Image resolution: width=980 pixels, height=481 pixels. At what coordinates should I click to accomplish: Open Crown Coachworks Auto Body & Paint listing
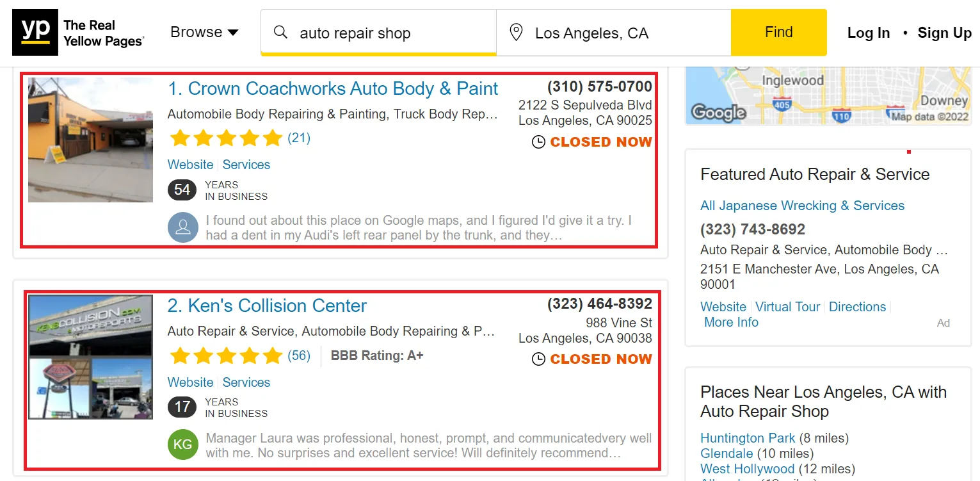click(x=333, y=89)
